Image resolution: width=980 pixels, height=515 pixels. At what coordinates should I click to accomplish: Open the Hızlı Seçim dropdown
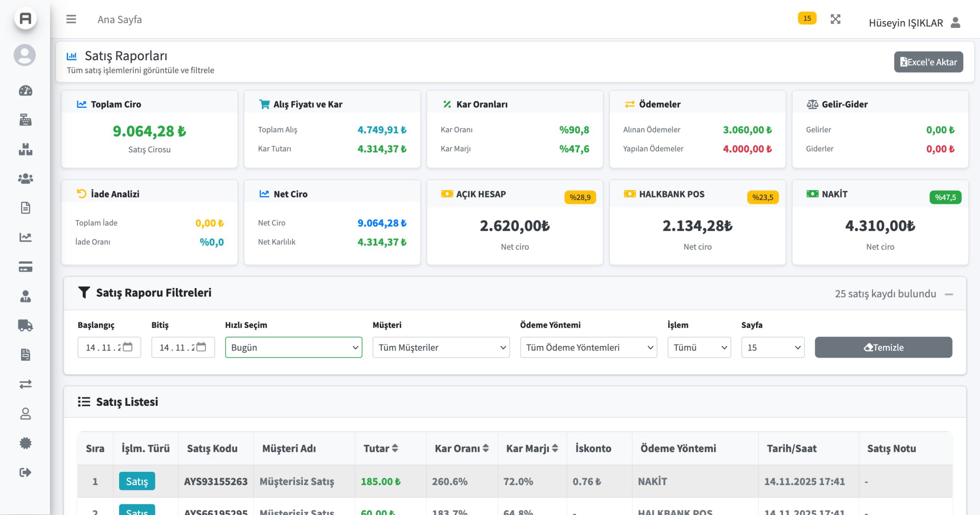coord(294,347)
